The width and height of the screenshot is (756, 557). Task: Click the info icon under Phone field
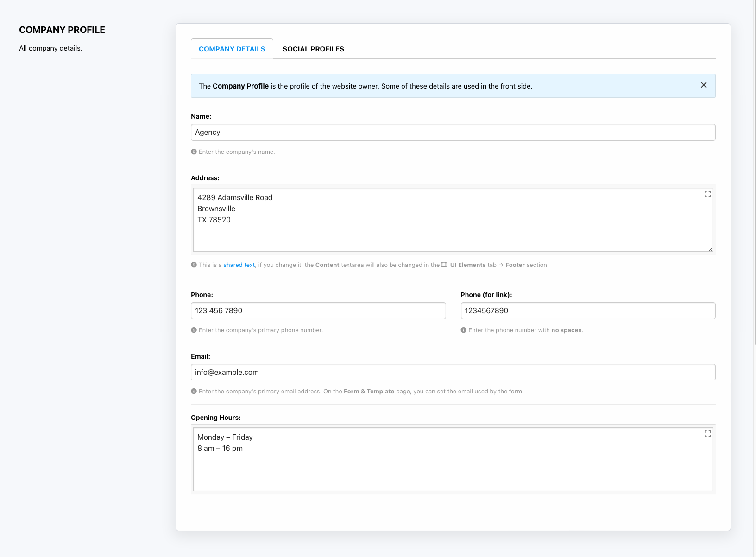click(x=194, y=330)
